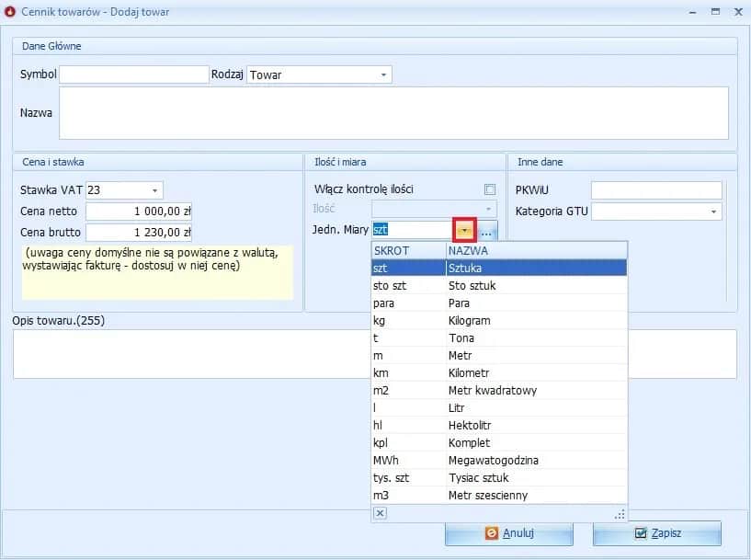Open the Stawka VAT dropdown
Screen dimensions: 751x560
pos(154,190)
